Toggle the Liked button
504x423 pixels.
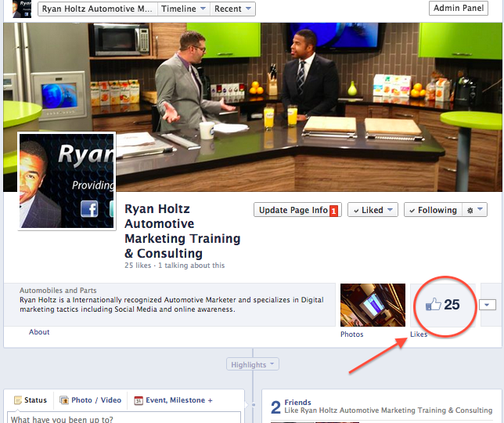pyautogui.click(x=373, y=210)
